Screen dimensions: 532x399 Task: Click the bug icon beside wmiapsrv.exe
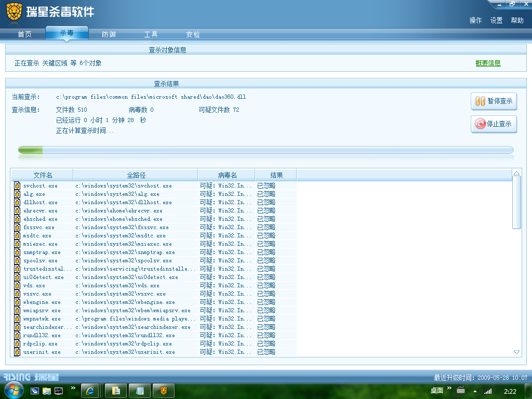pos(17,311)
